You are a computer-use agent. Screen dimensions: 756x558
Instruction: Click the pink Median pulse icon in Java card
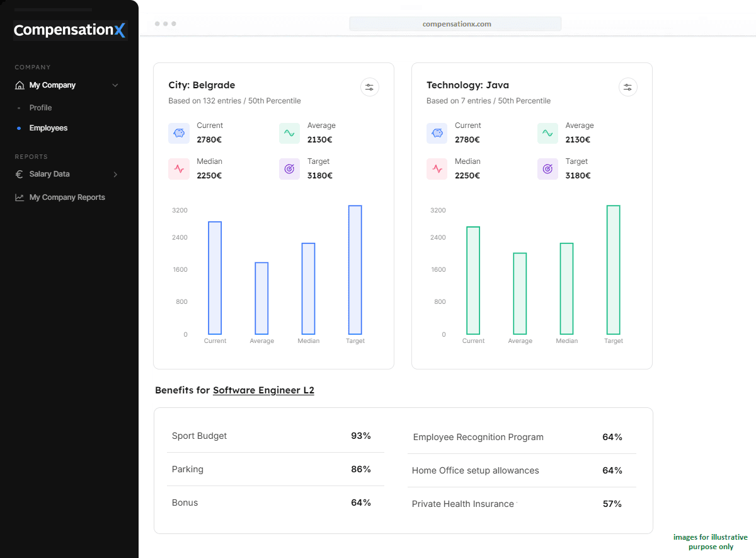(437, 169)
